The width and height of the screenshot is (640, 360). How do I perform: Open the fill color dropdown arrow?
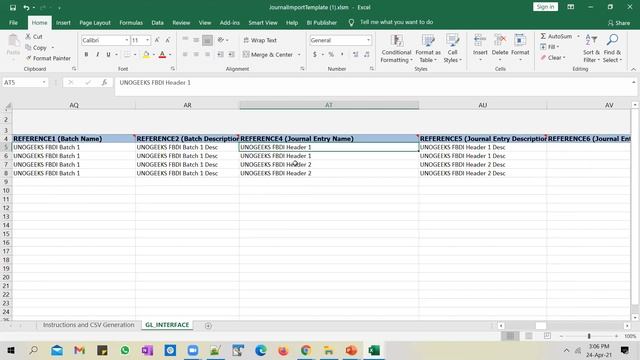coord(153,54)
